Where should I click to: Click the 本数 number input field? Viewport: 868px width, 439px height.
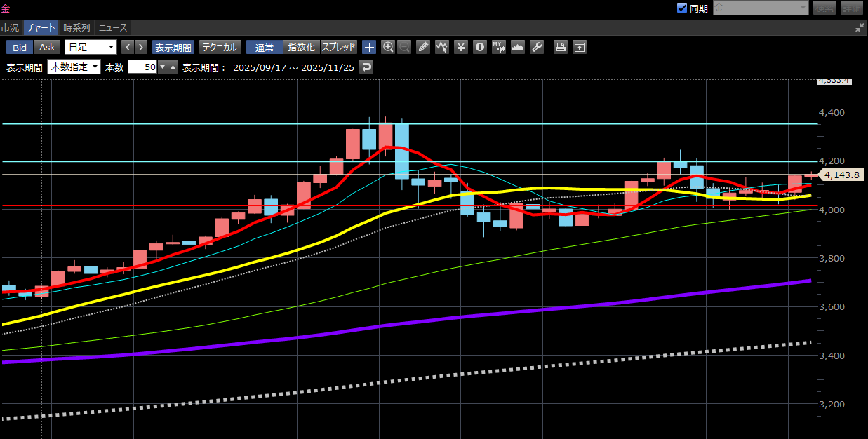[142, 67]
